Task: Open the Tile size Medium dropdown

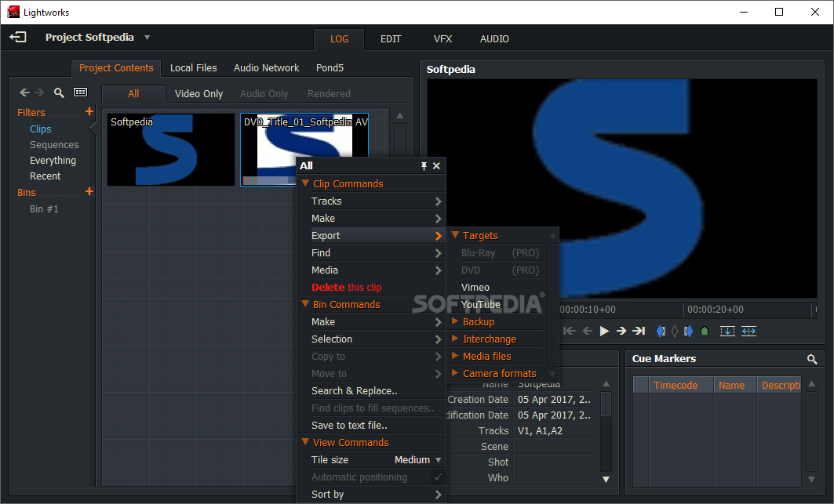Action: click(x=418, y=460)
